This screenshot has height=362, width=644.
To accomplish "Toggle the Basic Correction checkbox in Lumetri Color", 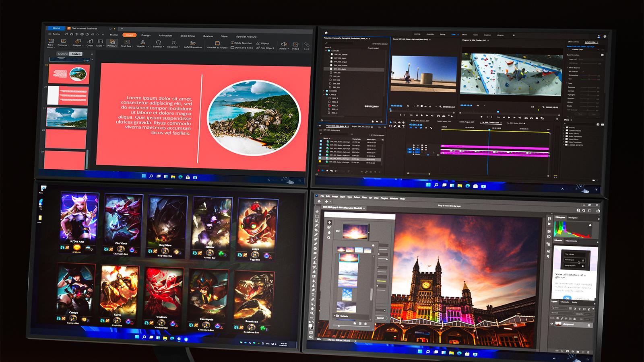I will tap(602, 55).
